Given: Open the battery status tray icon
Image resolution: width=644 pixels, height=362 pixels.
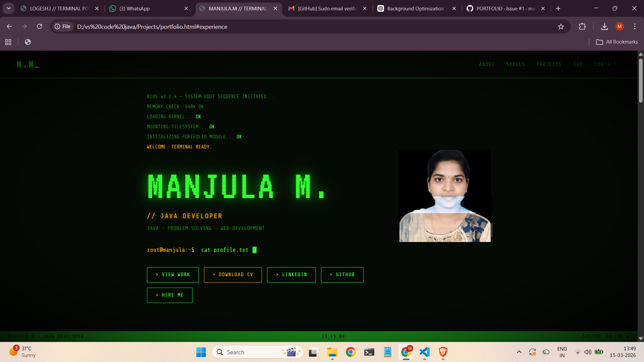Looking at the screenshot, I should 599,352.
